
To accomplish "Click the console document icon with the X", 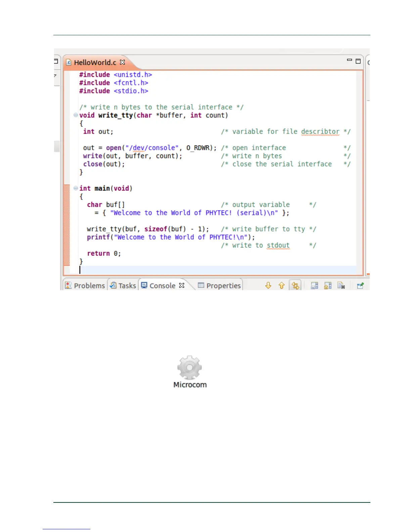I will [341, 285].
